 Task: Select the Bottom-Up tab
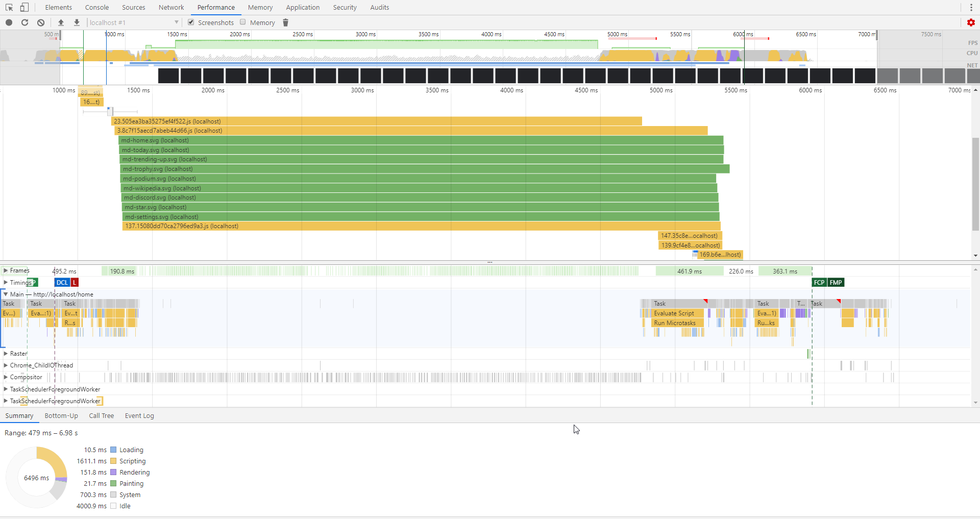pos(61,416)
